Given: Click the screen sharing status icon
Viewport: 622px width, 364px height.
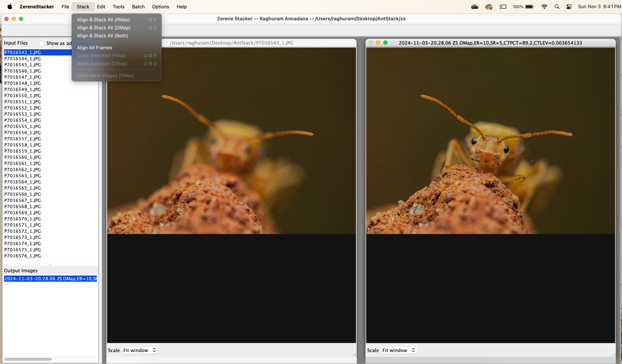Looking at the screenshot, I should [x=489, y=6].
